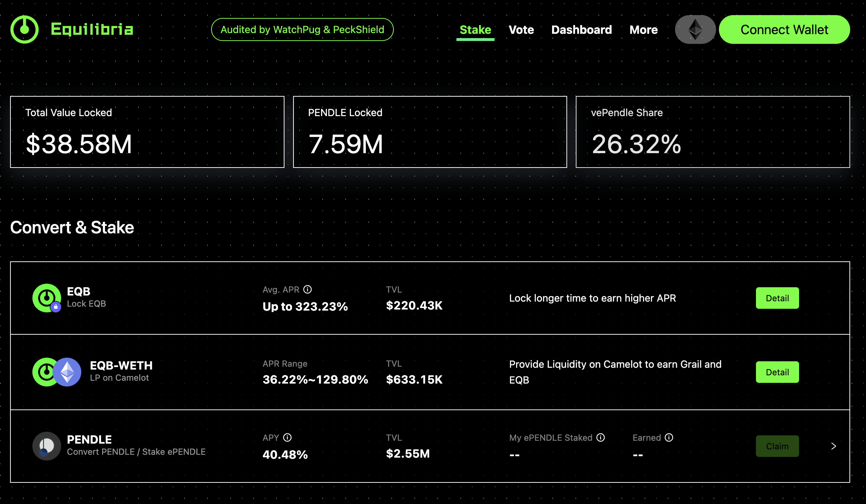Screen dimensions: 866x504
Task: Click the '36.22%~129.80%' APR range value
Action: click(315, 380)
